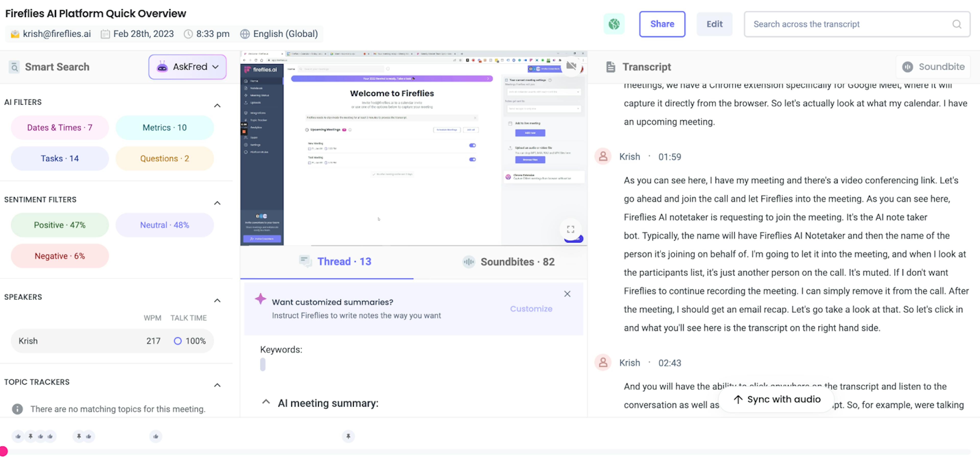Image resolution: width=980 pixels, height=459 pixels.
Task: Click the hide-video camera icon
Action: (571, 66)
